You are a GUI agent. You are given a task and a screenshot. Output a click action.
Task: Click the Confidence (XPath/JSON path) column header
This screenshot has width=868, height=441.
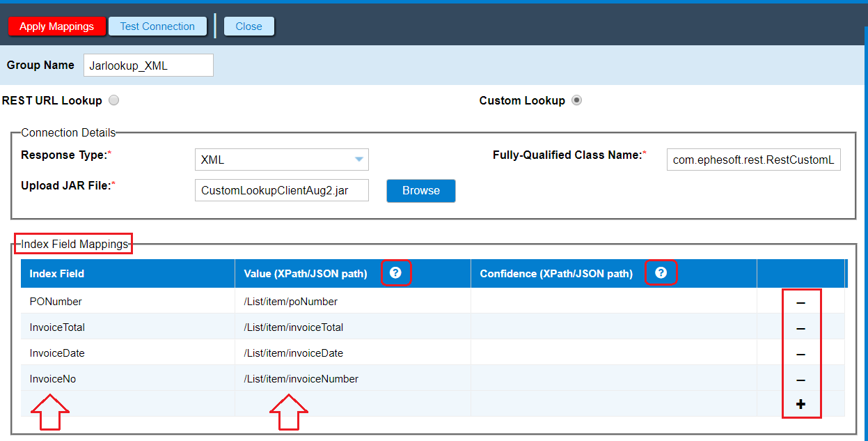[x=614, y=274]
